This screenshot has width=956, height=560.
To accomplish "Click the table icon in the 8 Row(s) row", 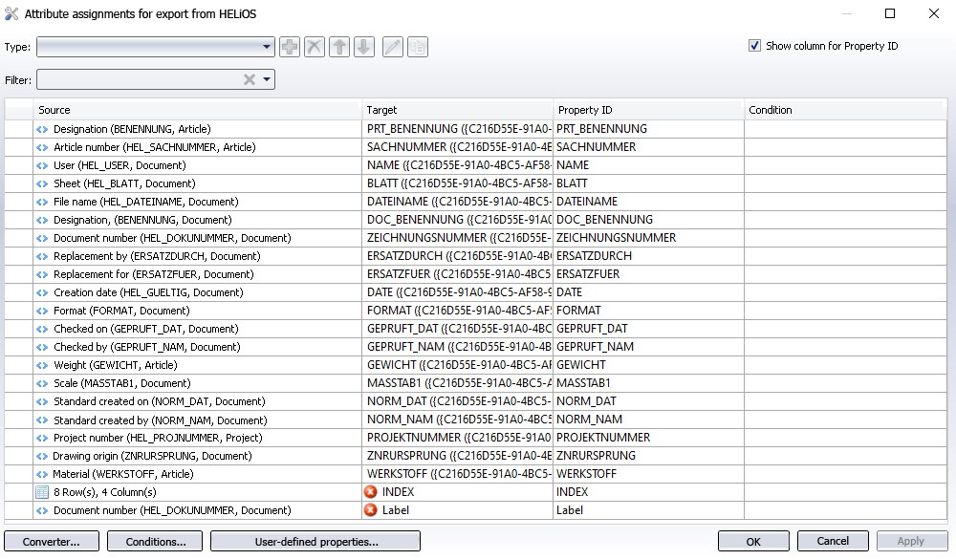I will [x=42, y=492].
